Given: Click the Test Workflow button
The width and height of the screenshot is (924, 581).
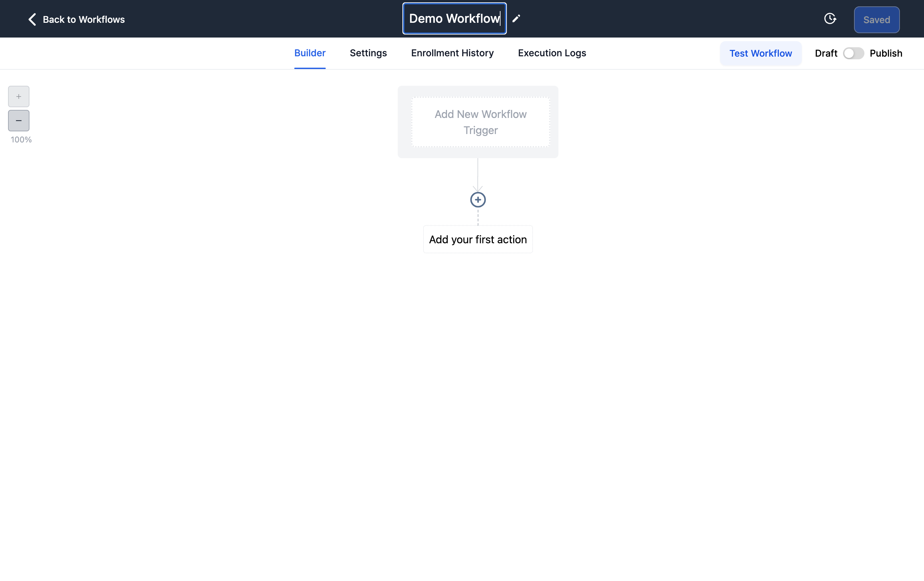Looking at the screenshot, I should (x=760, y=53).
